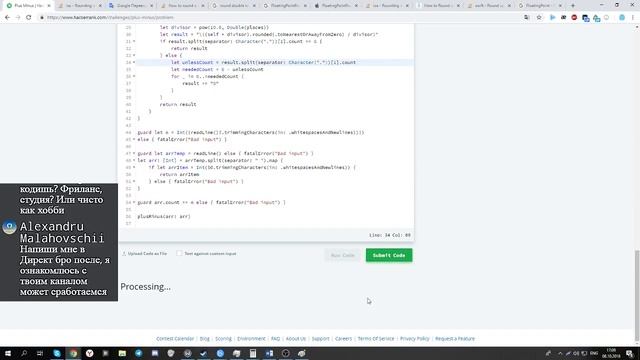Open Telegram from the taskbar
Image resolution: width=640 pixels, height=360 pixels.
[x=139, y=353]
